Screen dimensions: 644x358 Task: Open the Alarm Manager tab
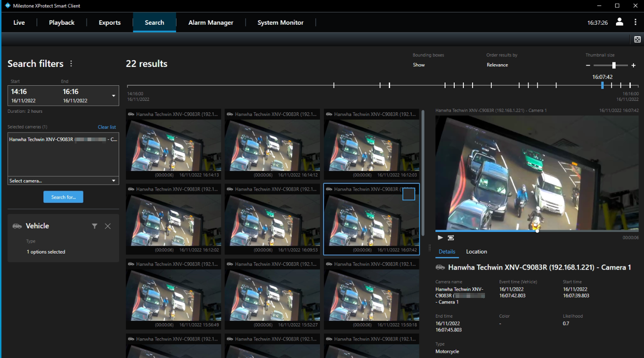211,22
